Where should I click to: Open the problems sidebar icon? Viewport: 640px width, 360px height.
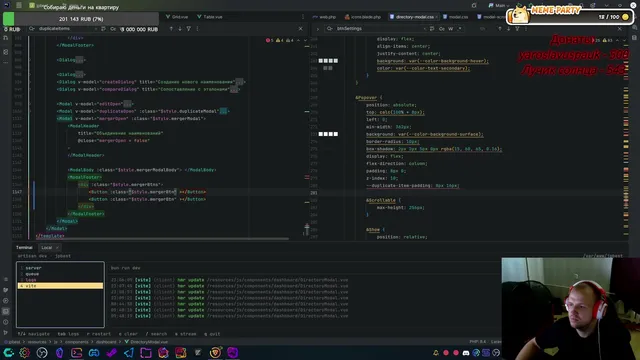(x=6, y=322)
